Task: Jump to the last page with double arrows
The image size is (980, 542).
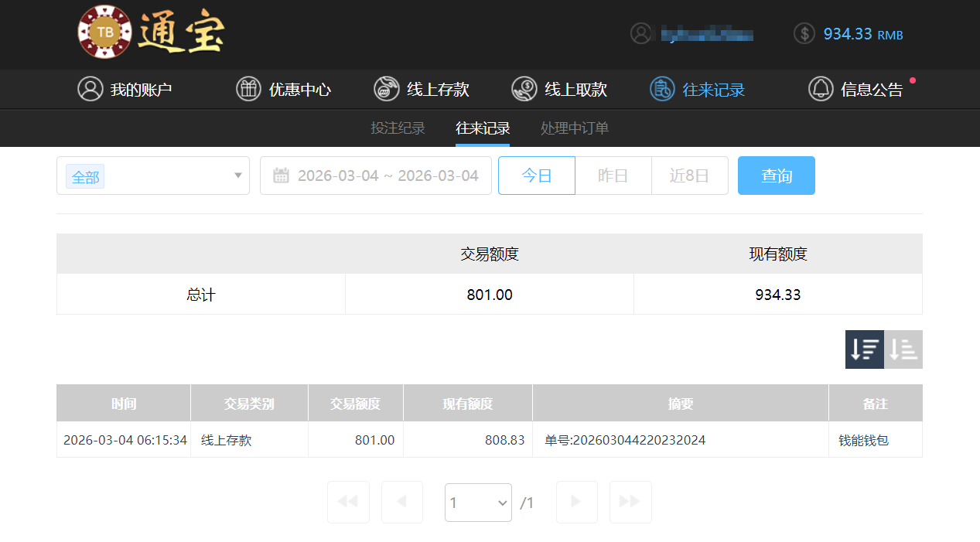Action: tap(630, 502)
